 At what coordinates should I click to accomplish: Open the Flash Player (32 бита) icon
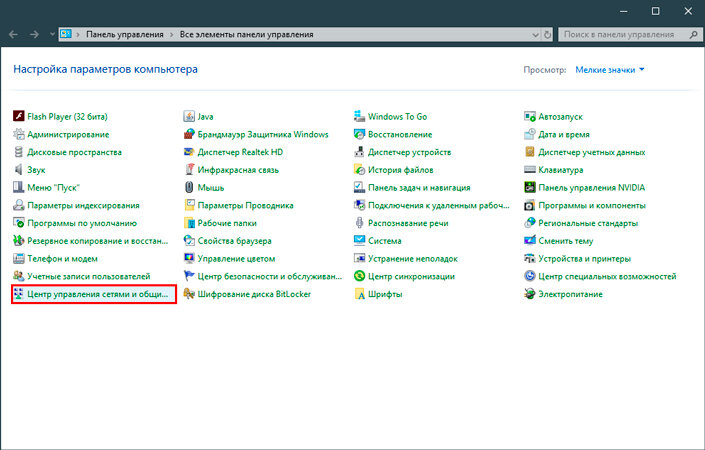pos(18,116)
